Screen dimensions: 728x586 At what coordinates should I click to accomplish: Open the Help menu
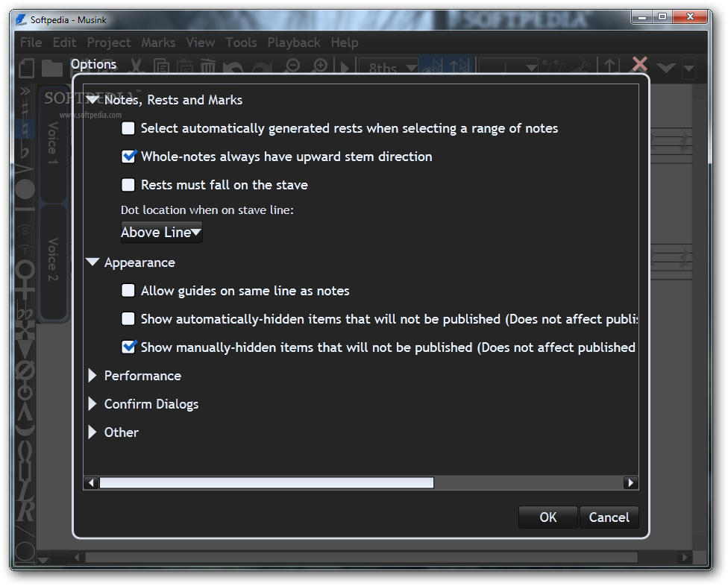[x=345, y=42]
